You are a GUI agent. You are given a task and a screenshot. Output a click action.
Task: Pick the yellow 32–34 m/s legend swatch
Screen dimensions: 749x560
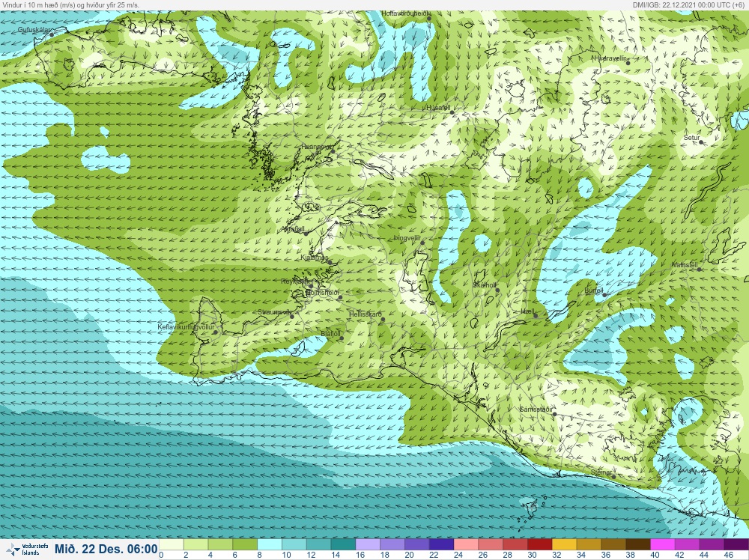click(565, 545)
